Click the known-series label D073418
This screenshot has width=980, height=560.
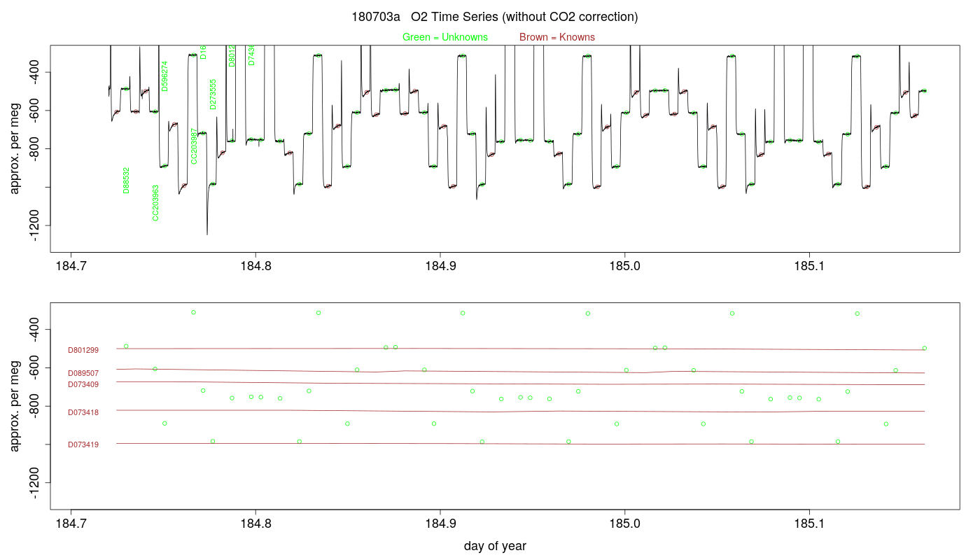coord(83,412)
